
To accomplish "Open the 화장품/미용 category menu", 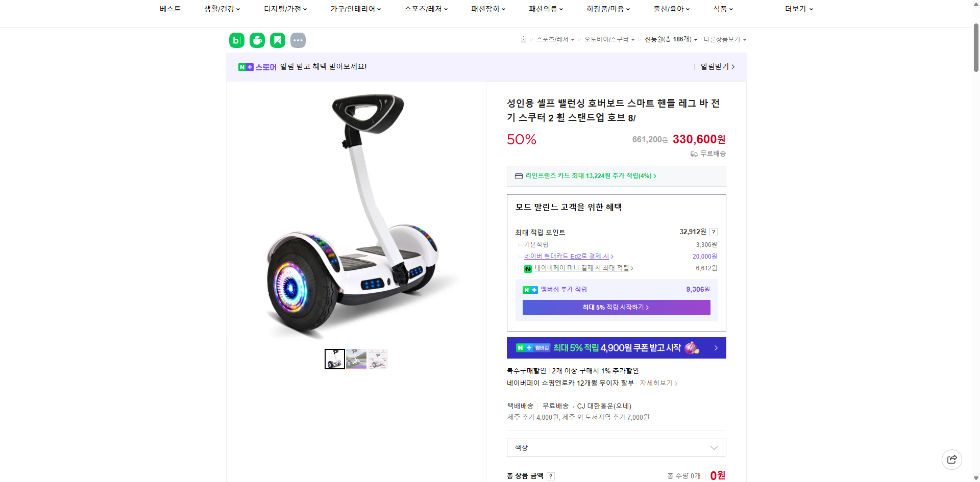I will pyautogui.click(x=607, y=9).
